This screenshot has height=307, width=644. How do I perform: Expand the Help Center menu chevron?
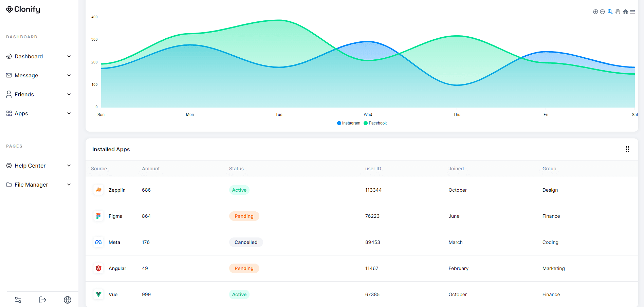pos(69,166)
